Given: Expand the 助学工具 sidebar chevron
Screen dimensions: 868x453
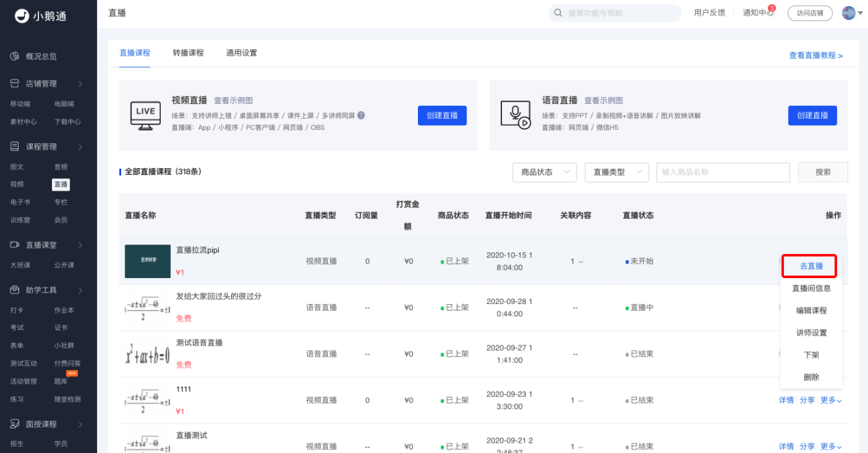Looking at the screenshot, I should (80, 290).
